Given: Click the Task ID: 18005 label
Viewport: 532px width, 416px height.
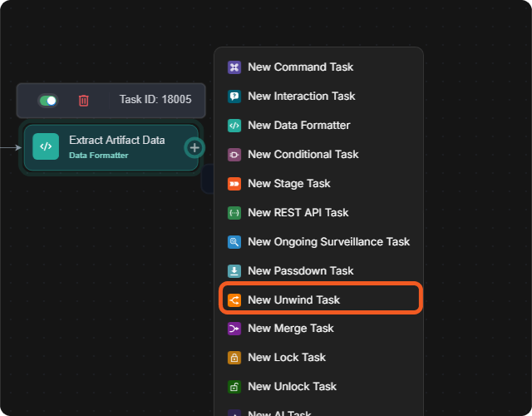Looking at the screenshot, I should click(155, 100).
